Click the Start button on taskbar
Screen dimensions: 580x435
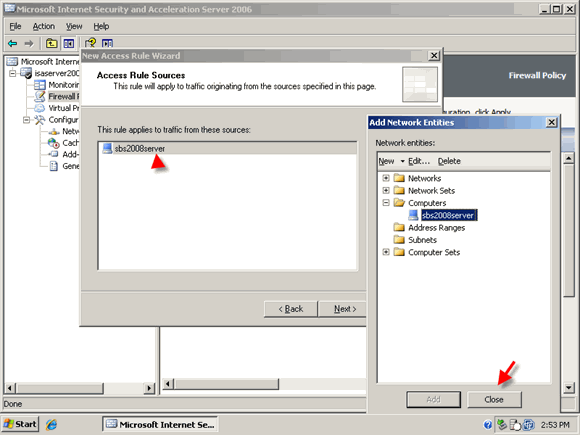(x=20, y=424)
